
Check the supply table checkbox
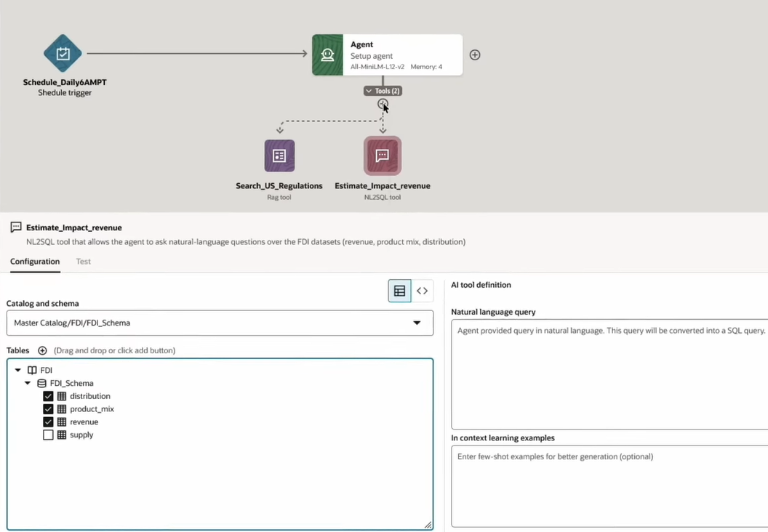(48, 435)
